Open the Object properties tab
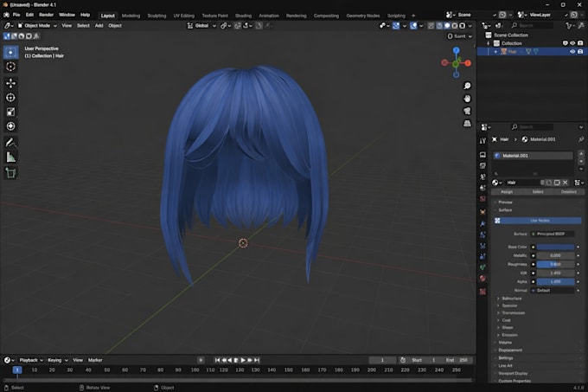588x392 pixels. [x=483, y=212]
